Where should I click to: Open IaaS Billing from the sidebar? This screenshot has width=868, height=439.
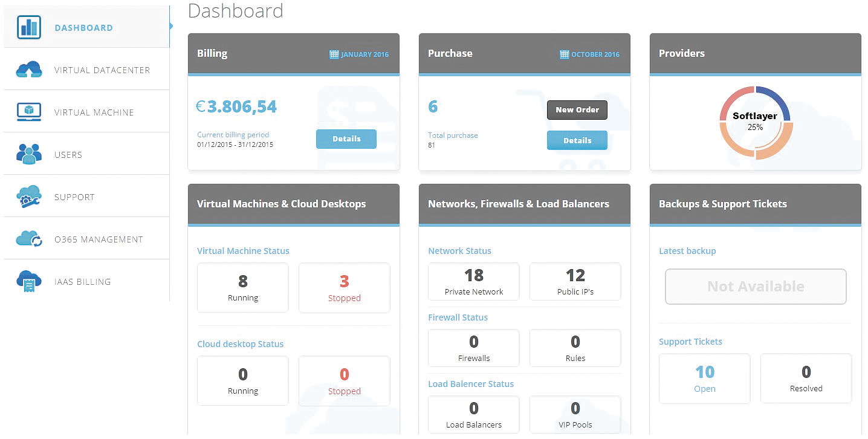pyautogui.click(x=87, y=281)
